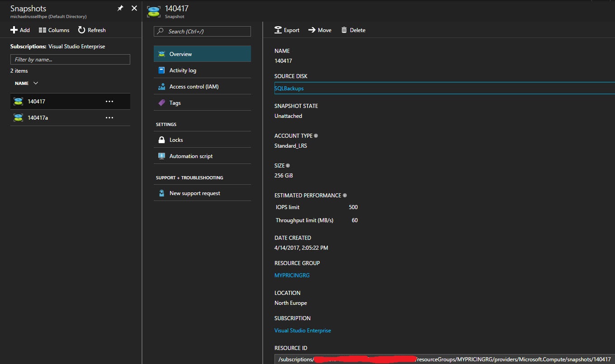Click the North Europe location value

point(291,303)
